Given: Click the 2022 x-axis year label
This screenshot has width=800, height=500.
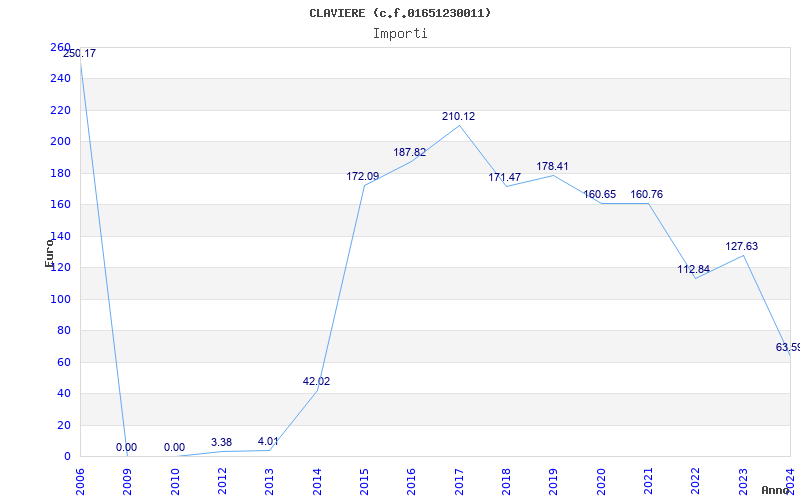Looking at the screenshot, I should 695,481.
